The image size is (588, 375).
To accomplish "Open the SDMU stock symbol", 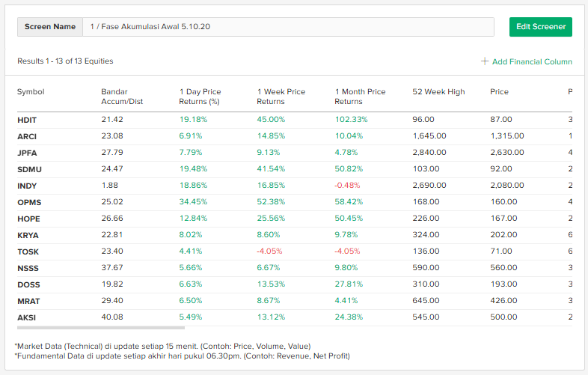I will [29, 169].
